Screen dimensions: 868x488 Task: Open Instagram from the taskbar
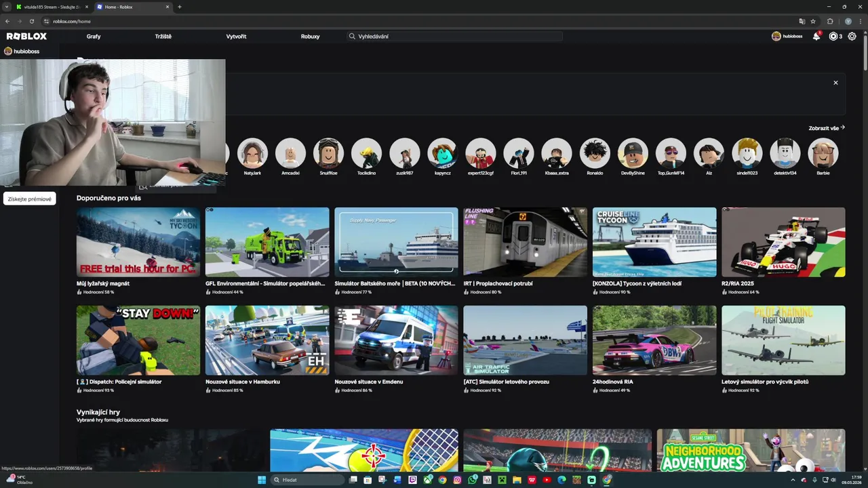[458, 480]
